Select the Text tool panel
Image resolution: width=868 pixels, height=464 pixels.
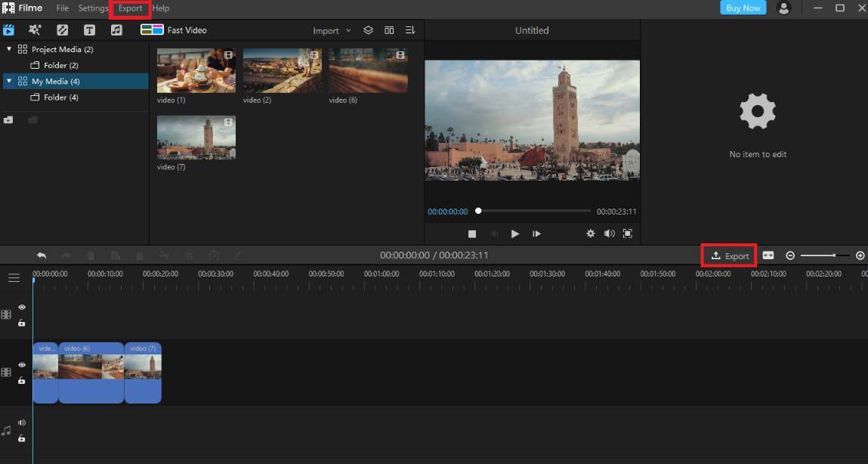89,29
